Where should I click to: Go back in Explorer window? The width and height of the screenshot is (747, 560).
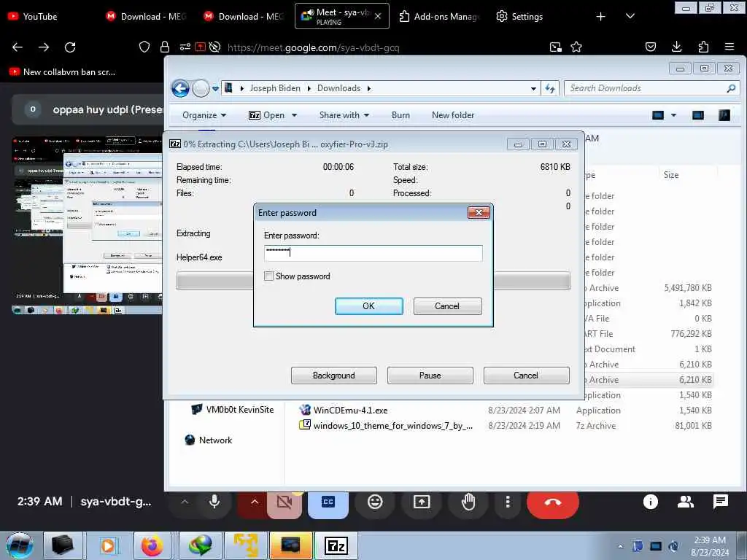180,88
